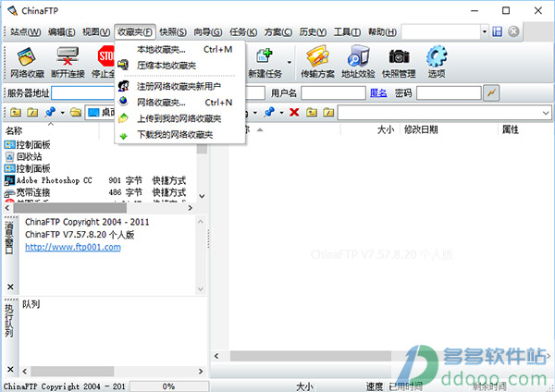555x392 pixels.
Task: Click the 停止 stop sign icon
Action: point(105,56)
